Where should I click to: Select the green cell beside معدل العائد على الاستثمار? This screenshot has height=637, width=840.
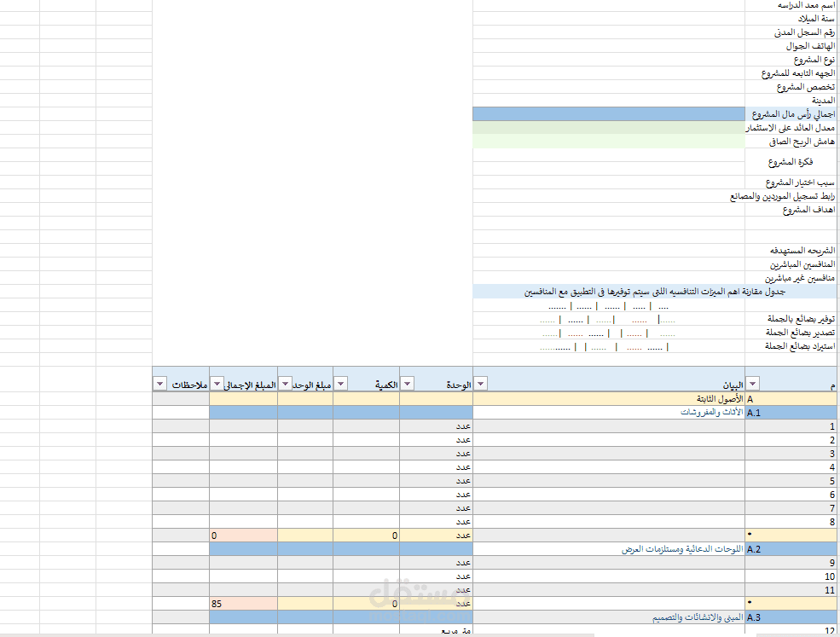click(609, 128)
